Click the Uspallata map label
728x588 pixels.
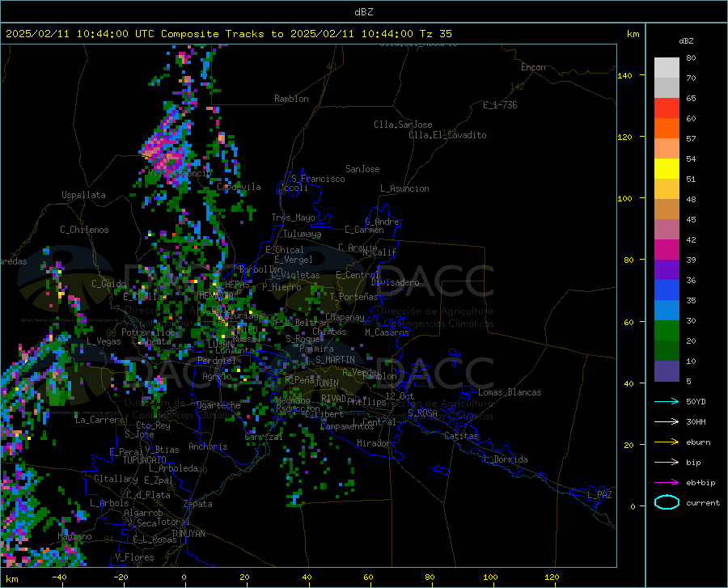[x=83, y=195]
